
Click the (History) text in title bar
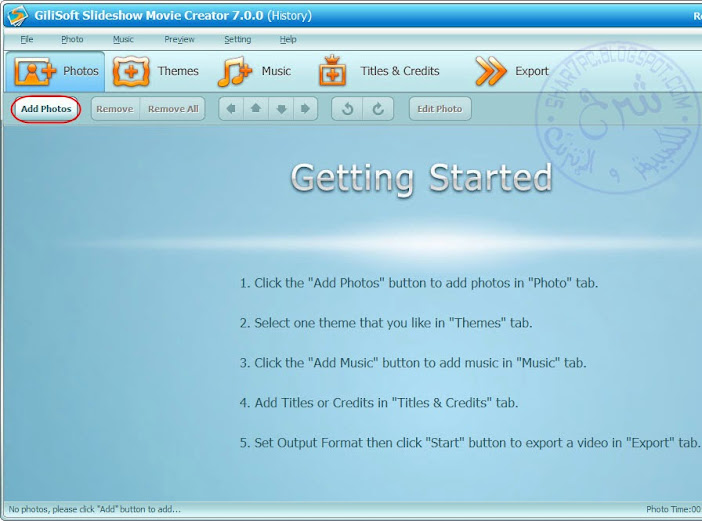click(x=289, y=16)
